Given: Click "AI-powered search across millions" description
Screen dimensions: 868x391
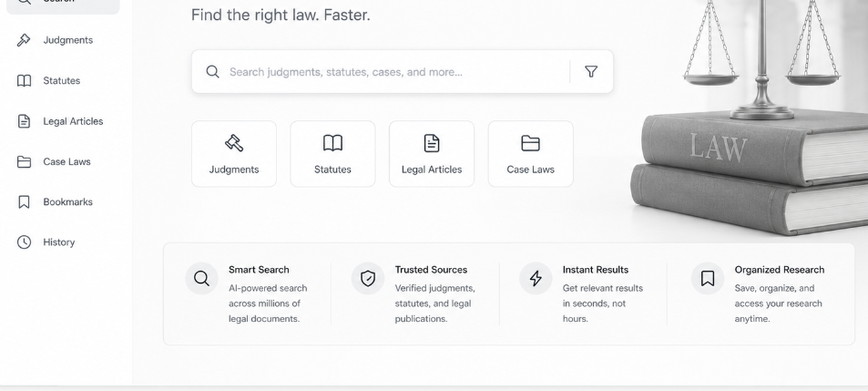Looking at the screenshot, I should (268, 304).
